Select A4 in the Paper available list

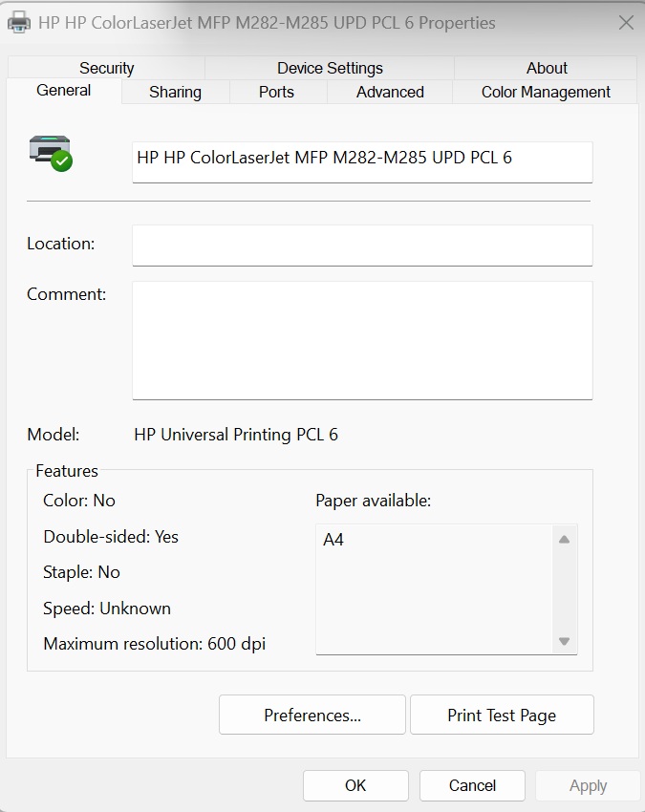click(333, 540)
